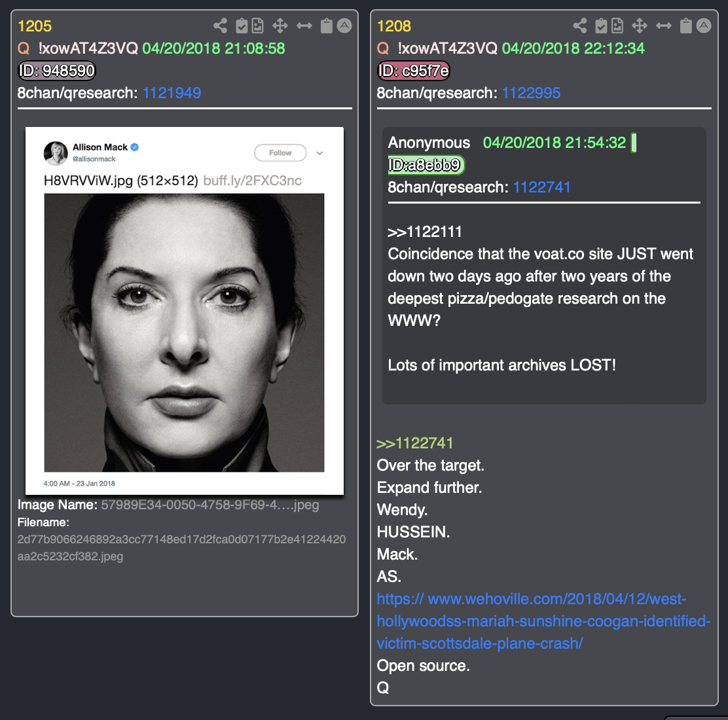Click the four-way move arrows on post 1205

click(x=280, y=26)
